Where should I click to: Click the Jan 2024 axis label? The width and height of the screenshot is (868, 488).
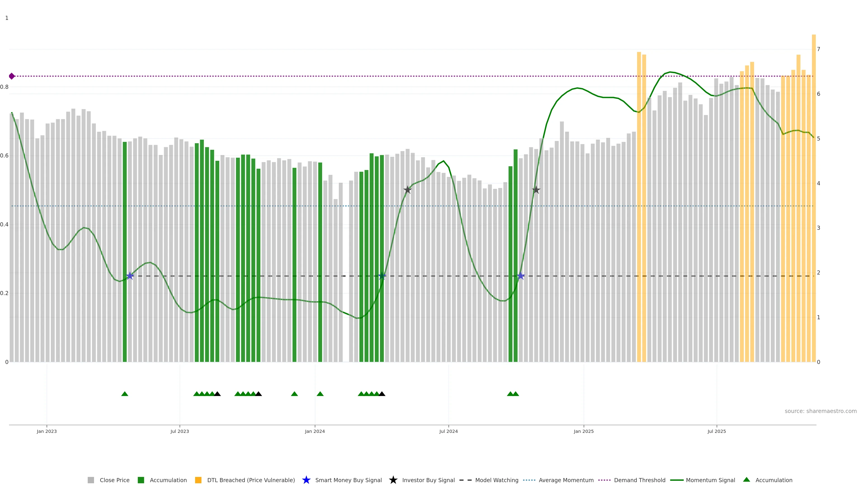pyautogui.click(x=315, y=432)
